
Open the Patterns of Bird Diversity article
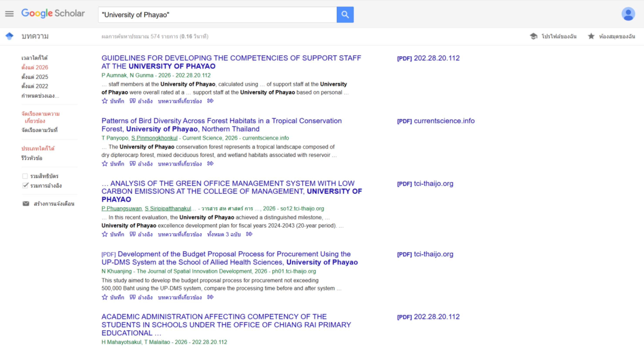221,125
